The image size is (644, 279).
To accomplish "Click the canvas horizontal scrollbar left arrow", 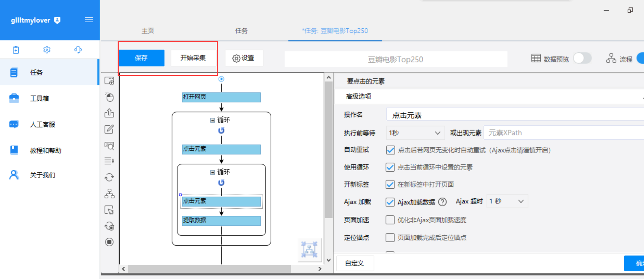I will (124, 269).
